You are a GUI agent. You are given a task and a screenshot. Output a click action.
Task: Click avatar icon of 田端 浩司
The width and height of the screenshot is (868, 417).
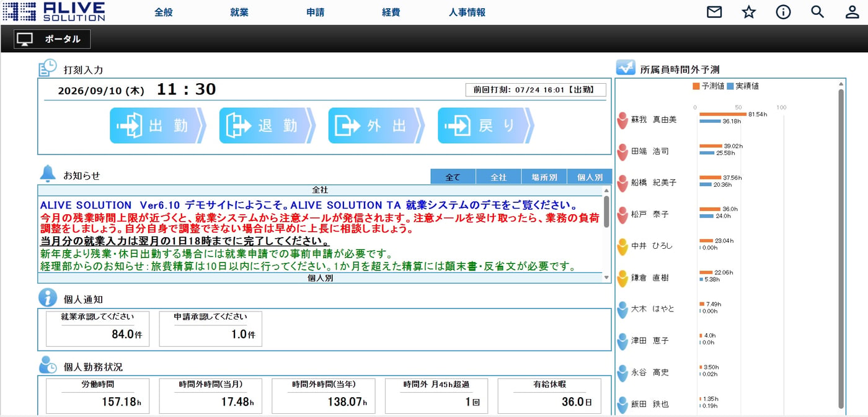(x=623, y=152)
